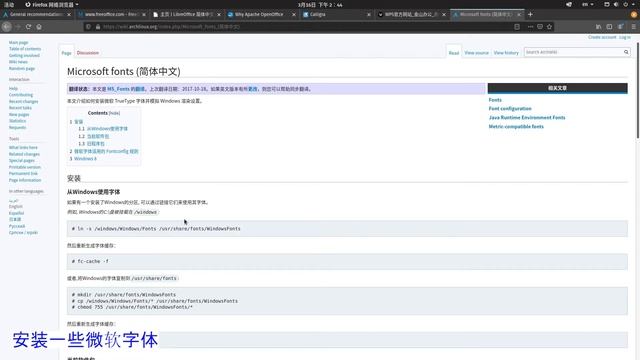This screenshot has height=360, width=640.
Task: Open the Table of contents sidebar link
Action: coord(25,49)
